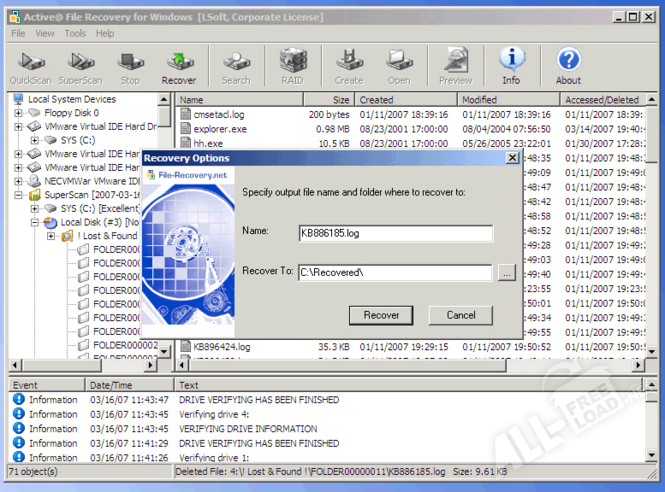Expand the NECVMWar VMware IDE node
Screen dimensions: 665x492
tap(18, 181)
